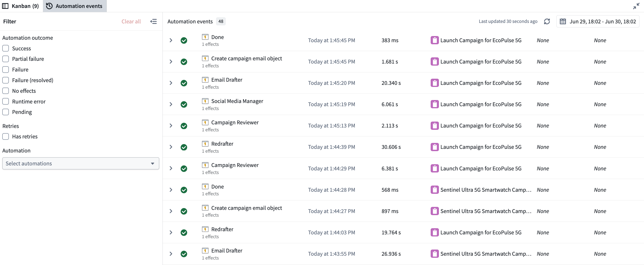
Task: Enable the Success outcome filter
Action: (5, 48)
